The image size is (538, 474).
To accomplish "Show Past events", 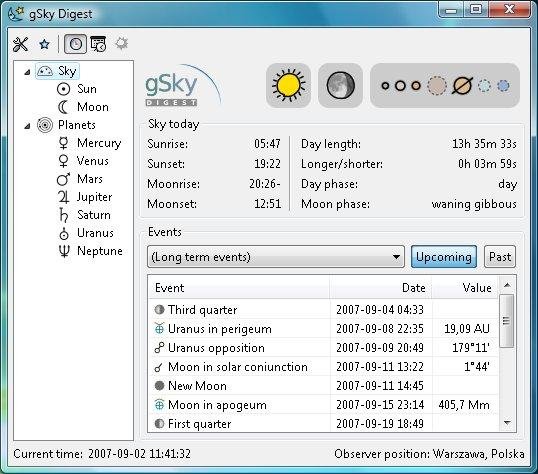I will point(500,257).
